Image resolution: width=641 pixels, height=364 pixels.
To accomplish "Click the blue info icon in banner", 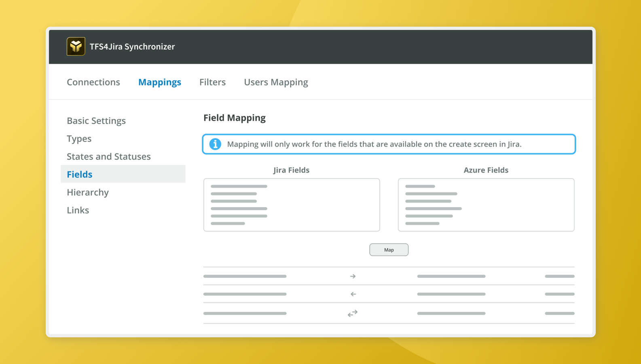I will click(x=215, y=144).
